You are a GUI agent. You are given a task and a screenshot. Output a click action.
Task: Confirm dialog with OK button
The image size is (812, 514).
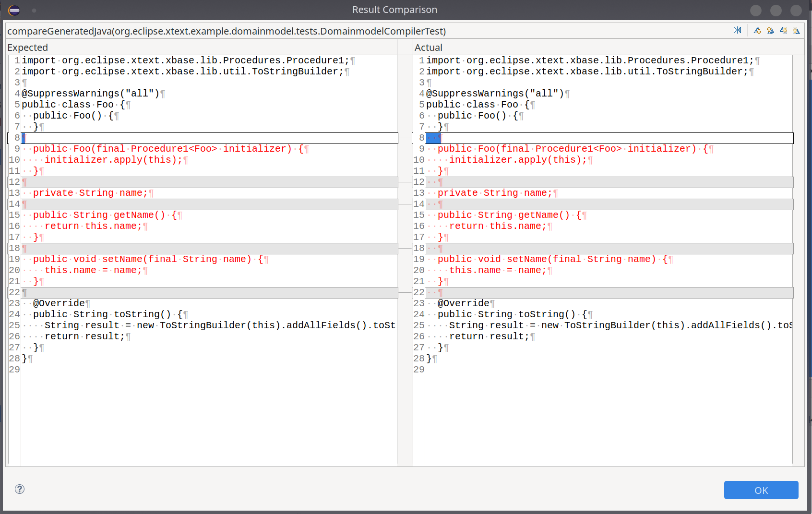pos(761,490)
